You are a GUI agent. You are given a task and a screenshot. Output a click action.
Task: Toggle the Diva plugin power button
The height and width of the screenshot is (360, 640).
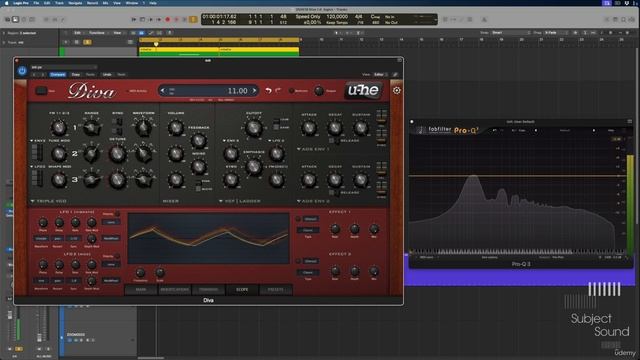pos(22,71)
